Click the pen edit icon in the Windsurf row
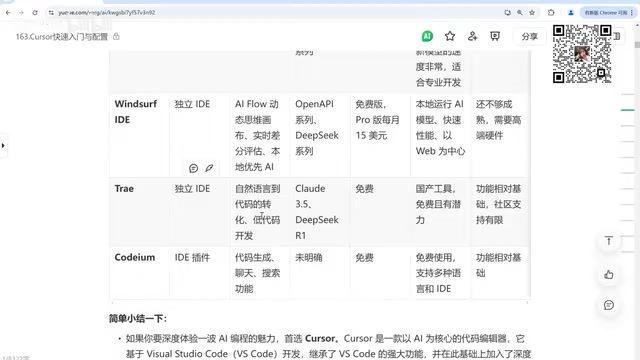This screenshot has width=640, height=360. pos(209,168)
